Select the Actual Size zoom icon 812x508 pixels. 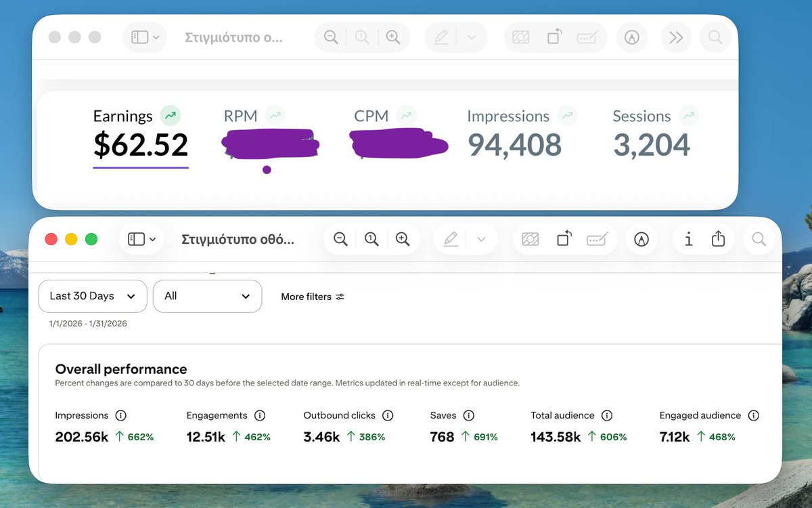click(x=371, y=239)
